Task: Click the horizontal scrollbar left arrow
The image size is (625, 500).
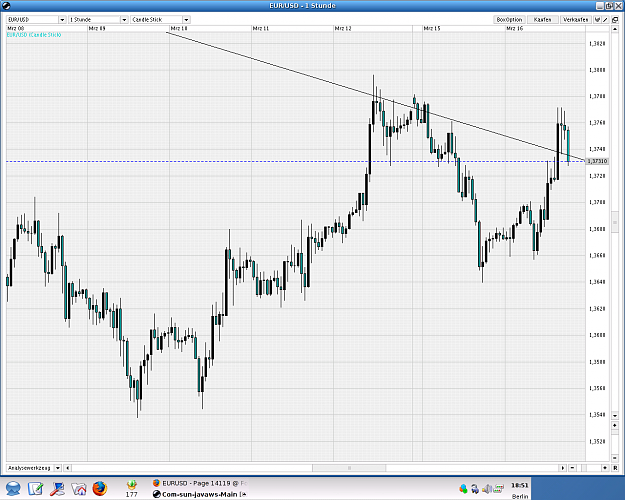Action: point(68,468)
